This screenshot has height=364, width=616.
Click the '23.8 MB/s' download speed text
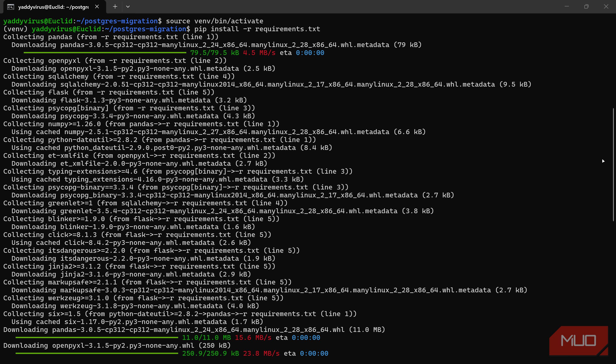coord(261,354)
